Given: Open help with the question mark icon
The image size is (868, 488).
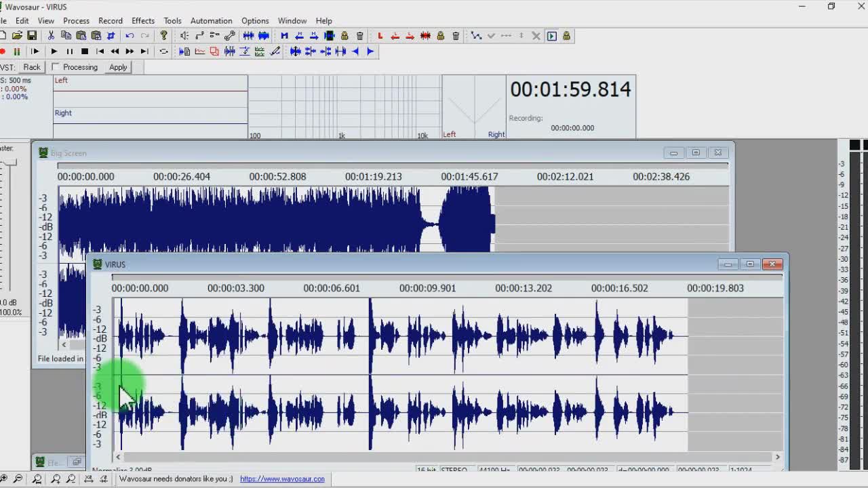Looking at the screenshot, I should pyautogui.click(x=163, y=35).
